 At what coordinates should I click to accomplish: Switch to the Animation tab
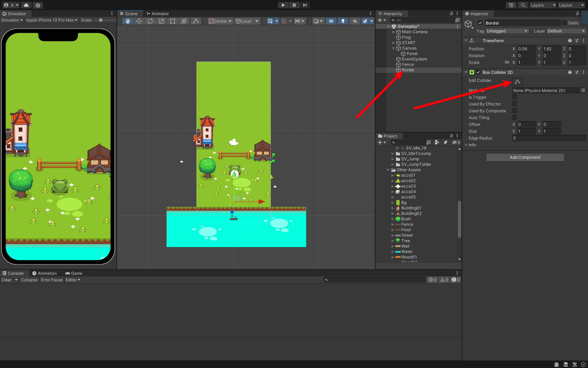click(44, 273)
